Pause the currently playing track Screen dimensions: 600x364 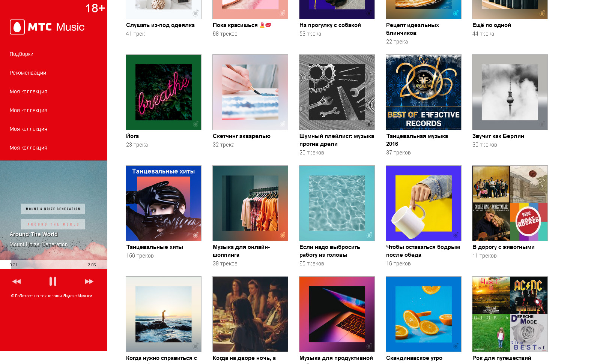tap(53, 281)
